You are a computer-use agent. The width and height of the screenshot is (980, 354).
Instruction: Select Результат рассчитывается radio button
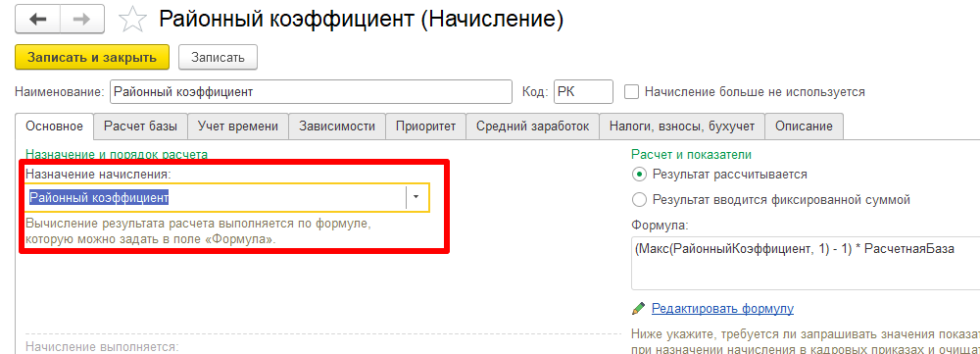(x=638, y=174)
